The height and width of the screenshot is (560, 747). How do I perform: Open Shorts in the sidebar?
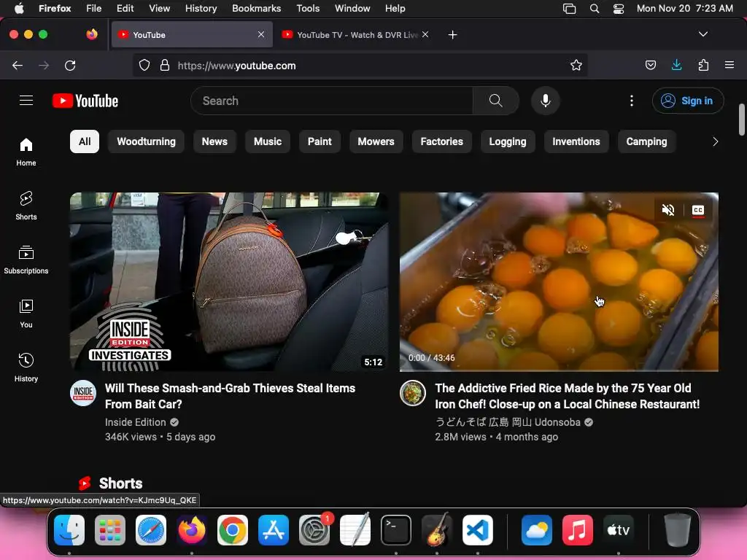click(x=26, y=206)
